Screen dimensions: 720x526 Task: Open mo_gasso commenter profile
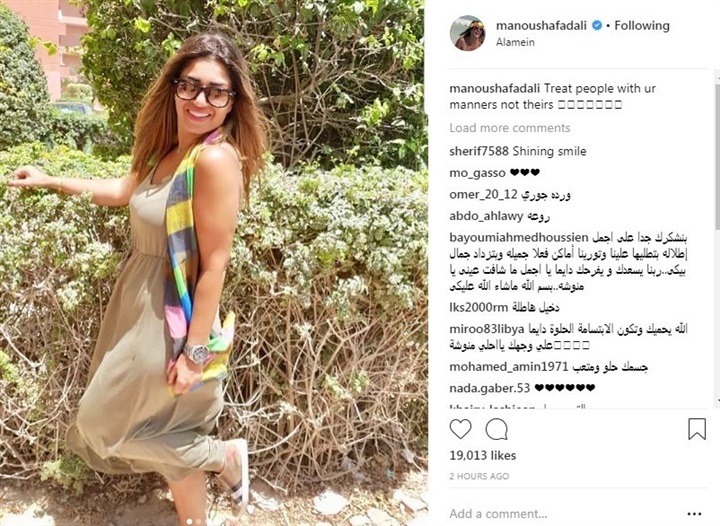pyautogui.click(x=477, y=173)
